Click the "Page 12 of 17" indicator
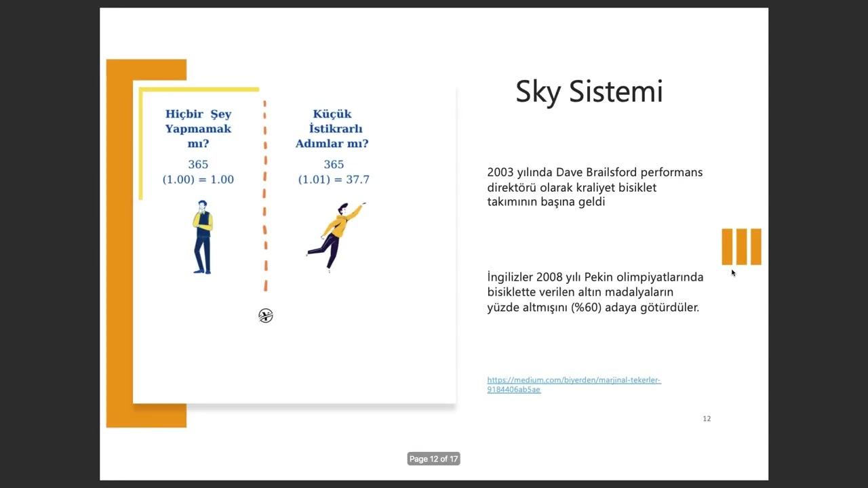Screen dimensions: 868x488 coord(434,459)
